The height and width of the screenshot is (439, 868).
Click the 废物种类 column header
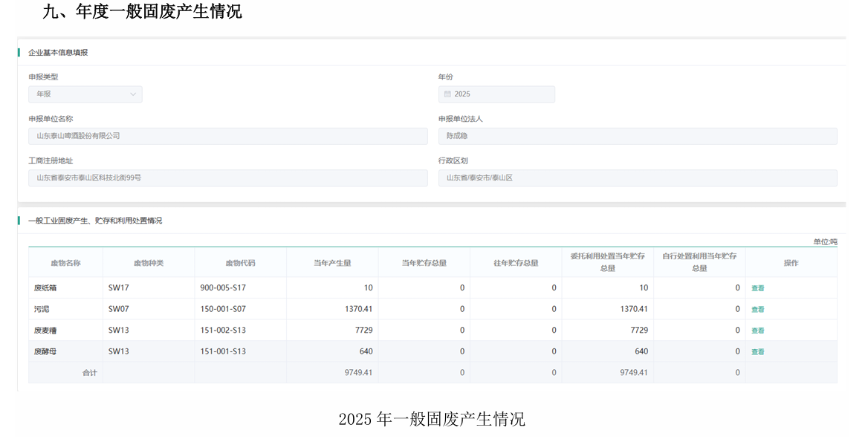coord(149,263)
